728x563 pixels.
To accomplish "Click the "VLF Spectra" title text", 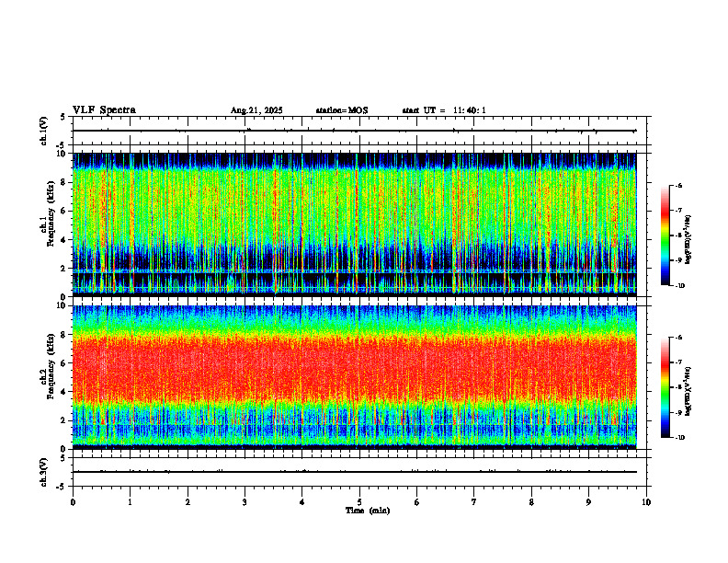I will [104, 110].
